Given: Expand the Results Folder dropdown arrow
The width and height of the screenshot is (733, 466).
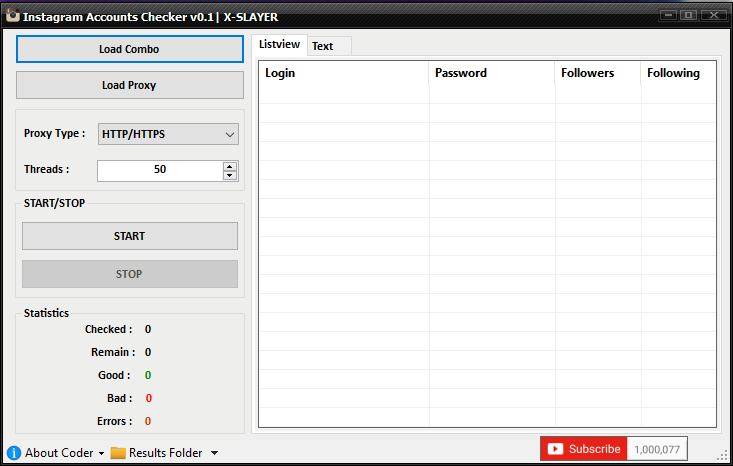Looking at the screenshot, I should (214, 453).
